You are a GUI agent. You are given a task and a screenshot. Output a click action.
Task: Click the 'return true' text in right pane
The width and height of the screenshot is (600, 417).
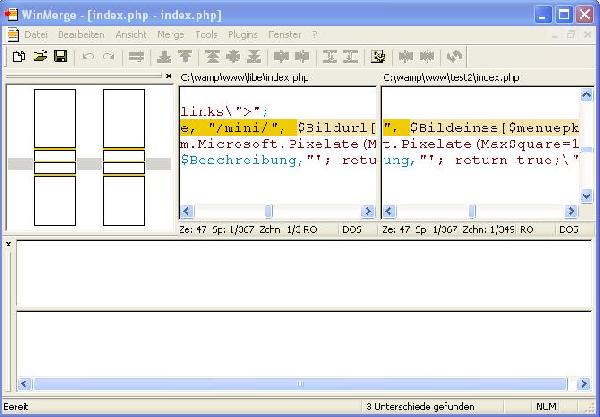coord(504,160)
